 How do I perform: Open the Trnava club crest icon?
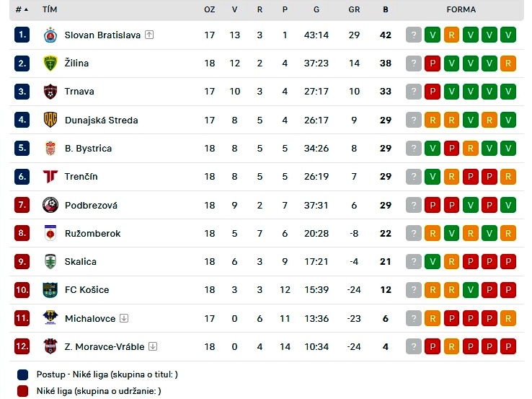tap(50, 92)
